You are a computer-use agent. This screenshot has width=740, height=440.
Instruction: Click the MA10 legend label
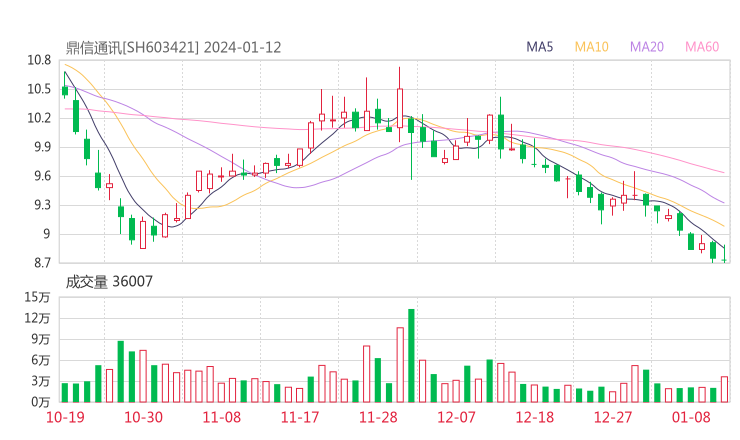(591, 47)
